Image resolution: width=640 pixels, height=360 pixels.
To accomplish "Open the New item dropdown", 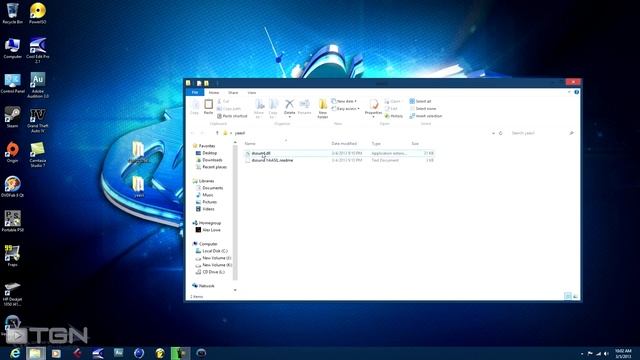I will pos(344,101).
